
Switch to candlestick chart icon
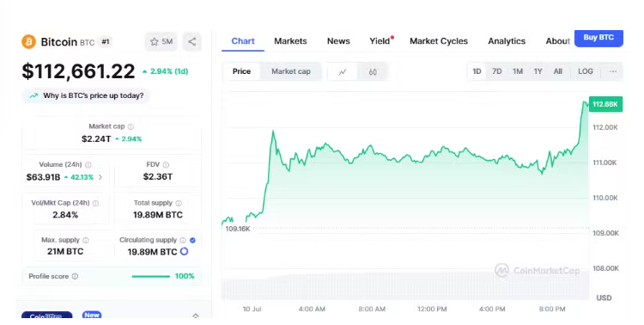(x=373, y=72)
